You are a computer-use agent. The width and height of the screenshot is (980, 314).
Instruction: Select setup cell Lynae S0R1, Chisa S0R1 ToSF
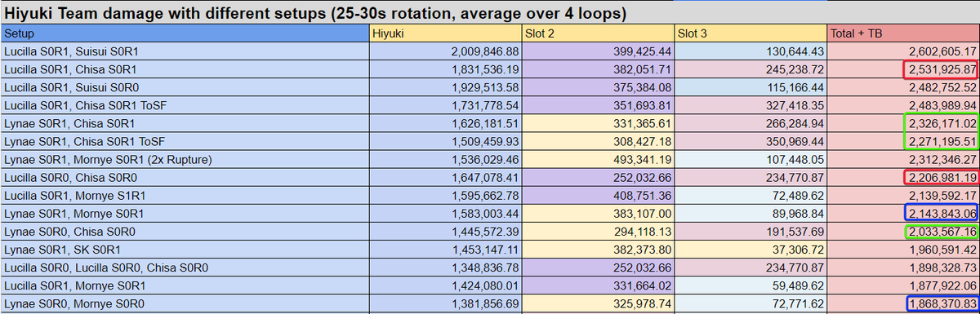point(185,141)
